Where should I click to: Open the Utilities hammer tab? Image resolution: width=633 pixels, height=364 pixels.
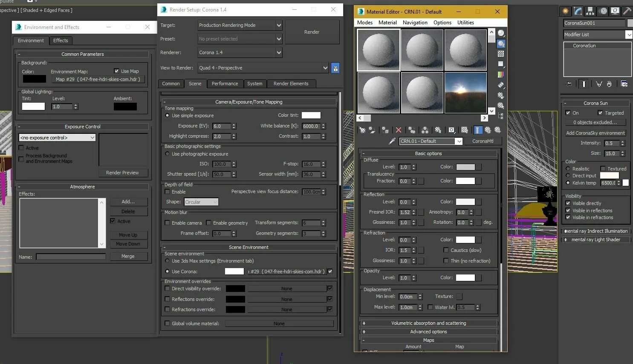(627, 11)
